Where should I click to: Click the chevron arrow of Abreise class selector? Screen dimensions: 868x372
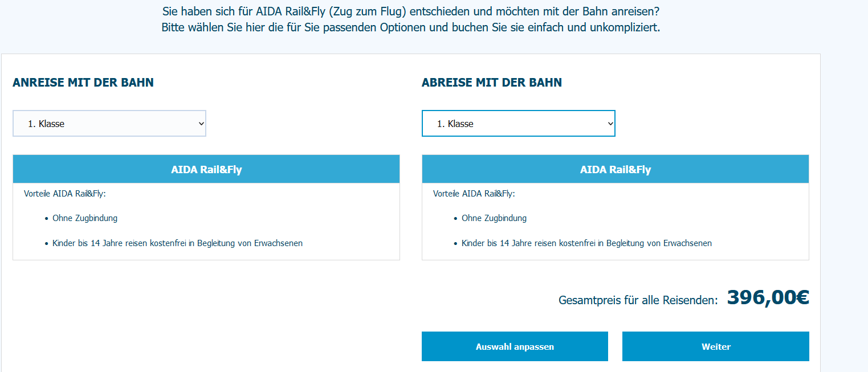tap(610, 124)
